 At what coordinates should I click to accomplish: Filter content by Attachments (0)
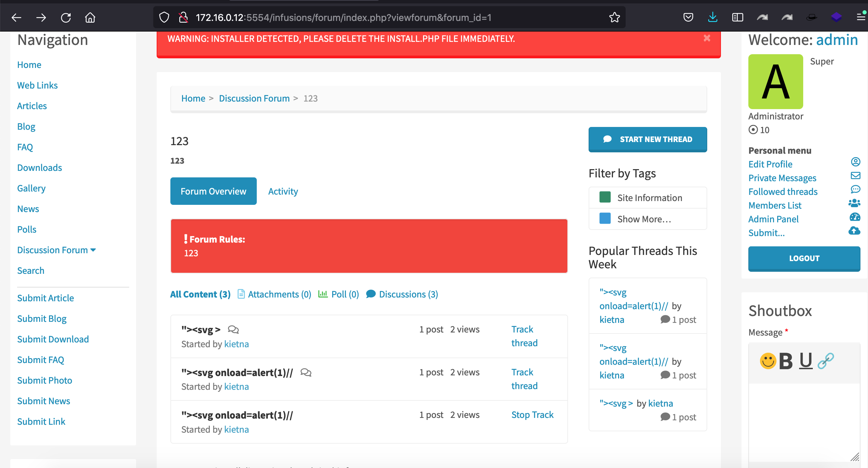click(279, 294)
